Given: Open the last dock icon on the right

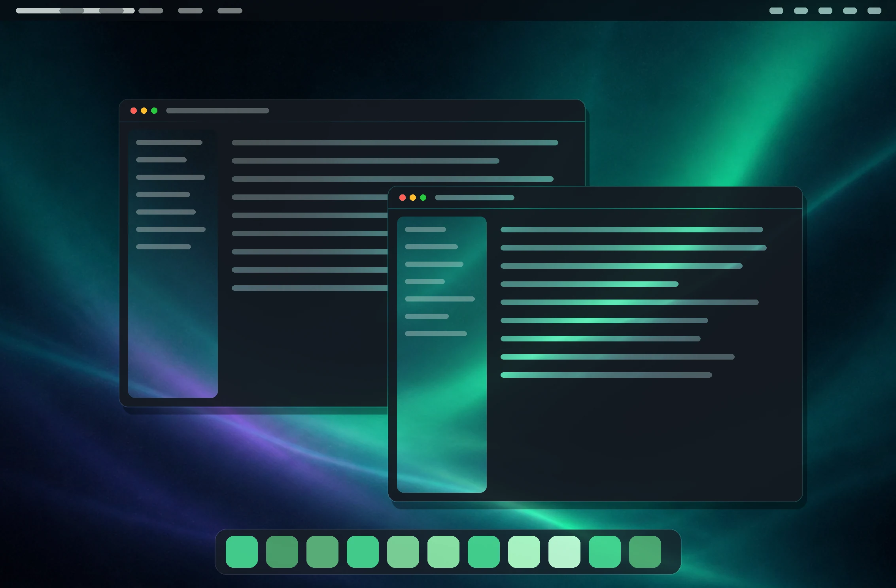Looking at the screenshot, I should [645, 552].
